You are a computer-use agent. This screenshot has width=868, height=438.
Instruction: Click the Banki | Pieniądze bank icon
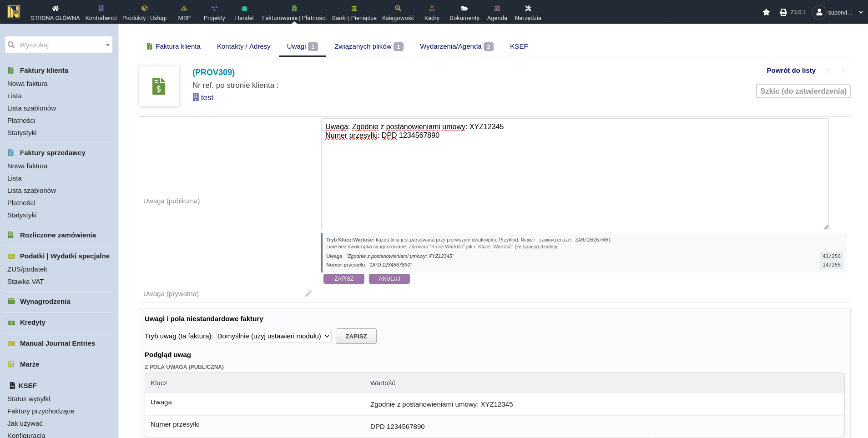(x=354, y=8)
